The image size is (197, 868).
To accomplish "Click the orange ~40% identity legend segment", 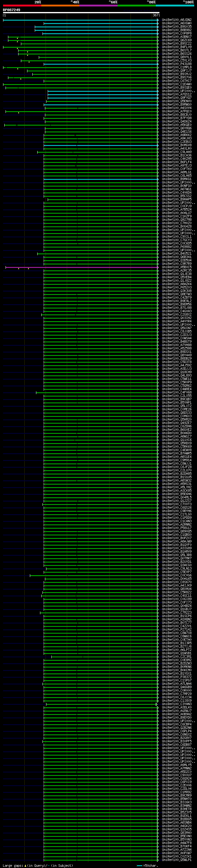I will 60,6.
